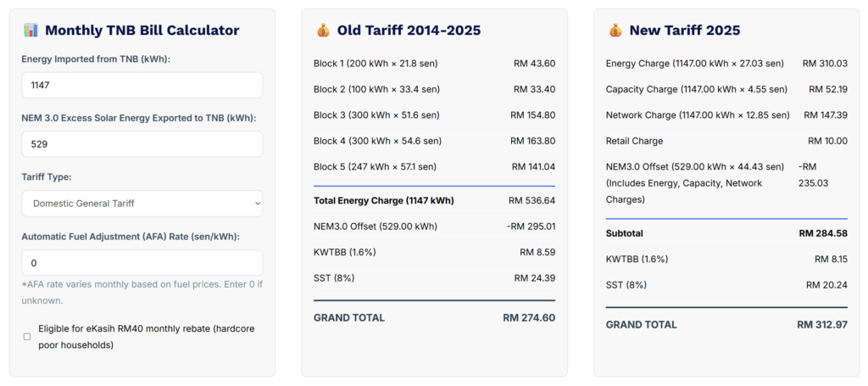Click the NEM 3.0 Excess Solar Exported field
Viewport: 868px width, 386px height.
(x=142, y=144)
